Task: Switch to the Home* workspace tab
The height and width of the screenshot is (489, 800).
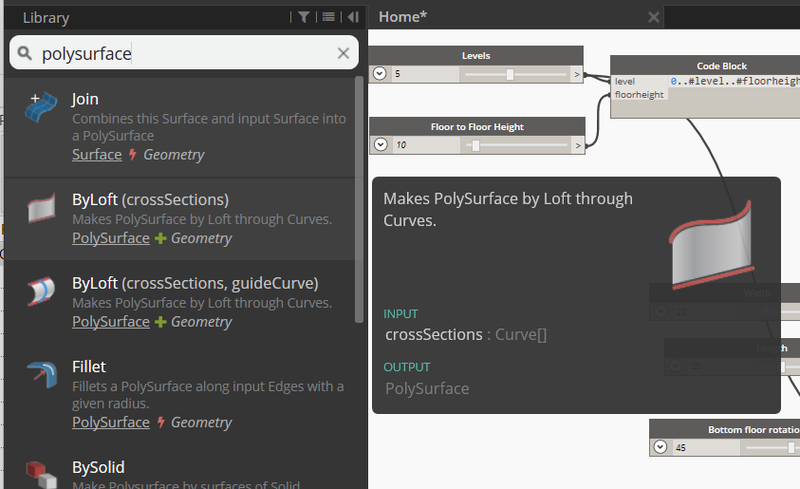Action: [403, 17]
